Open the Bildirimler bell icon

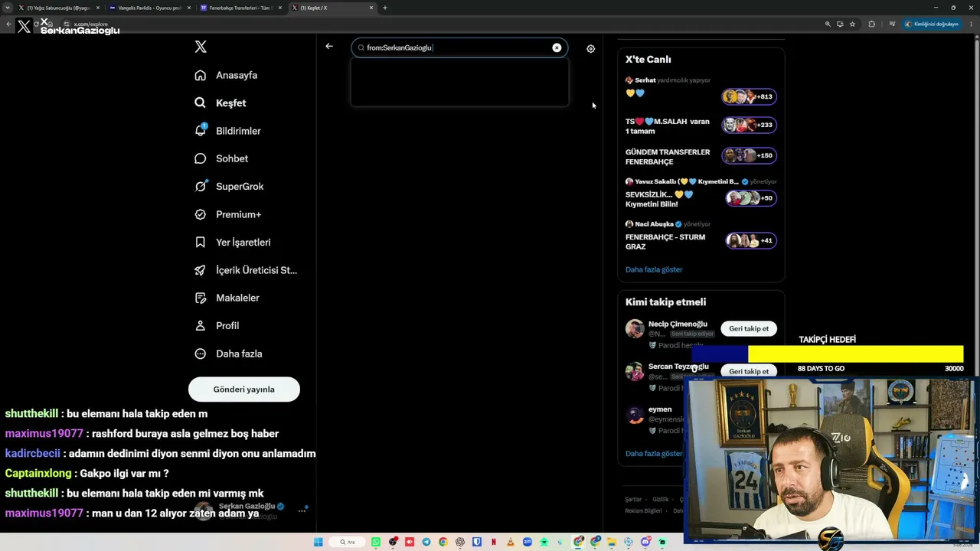(201, 131)
